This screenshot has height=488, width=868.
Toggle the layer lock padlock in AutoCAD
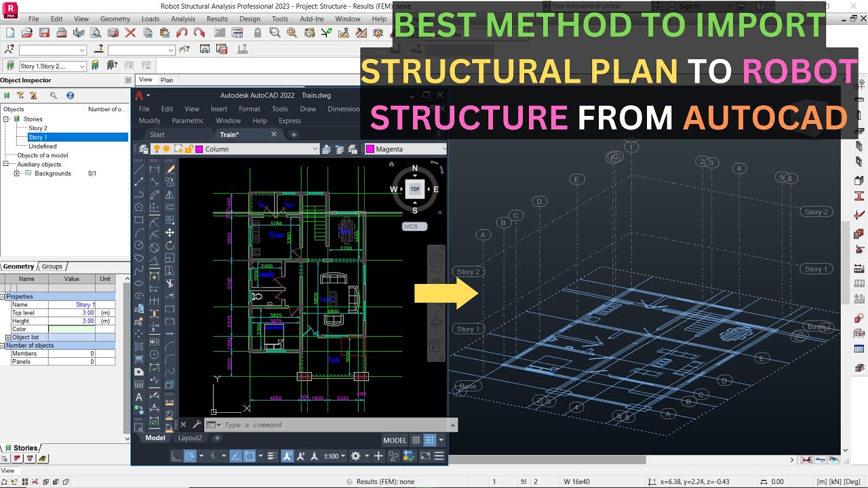pyautogui.click(x=188, y=149)
